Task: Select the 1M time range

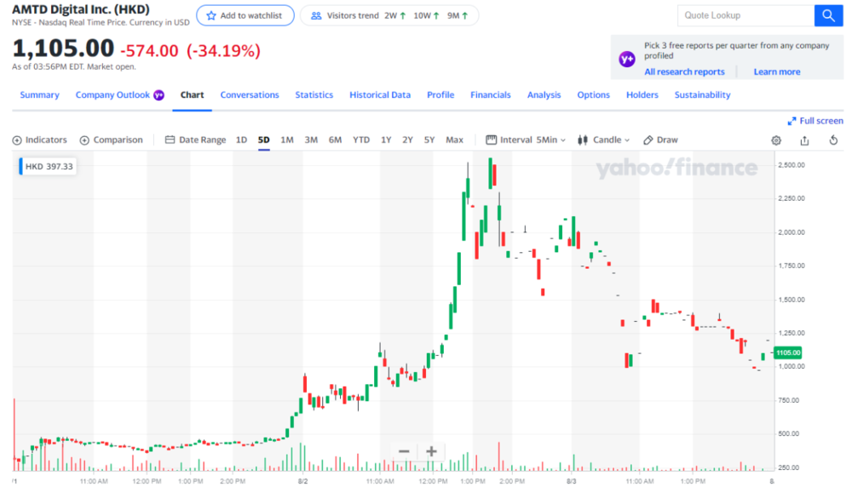Action: click(287, 140)
